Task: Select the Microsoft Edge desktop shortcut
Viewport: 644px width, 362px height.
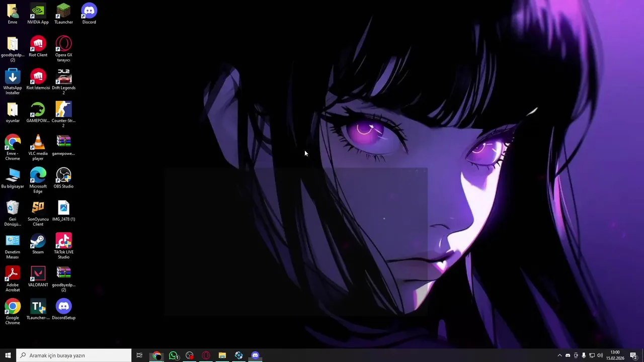Action: click(x=38, y=180)
